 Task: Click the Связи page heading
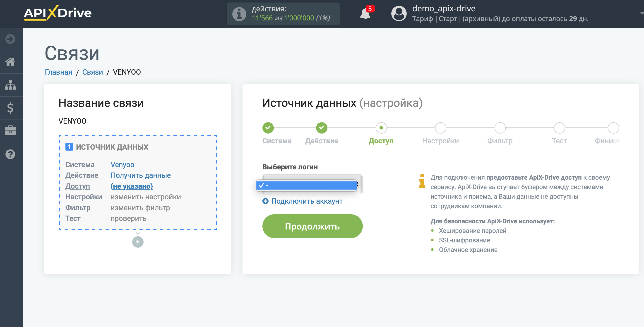(x=72, y=53)
